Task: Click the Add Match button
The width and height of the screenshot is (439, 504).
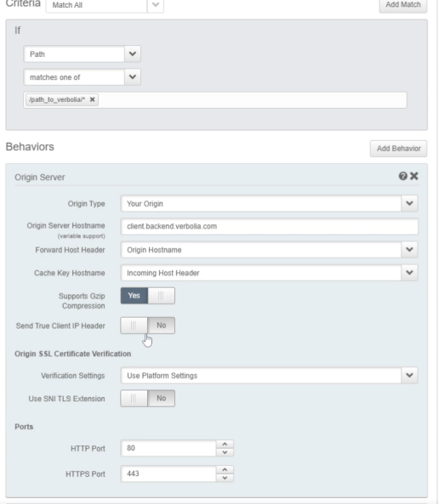Action: (403, 5)
